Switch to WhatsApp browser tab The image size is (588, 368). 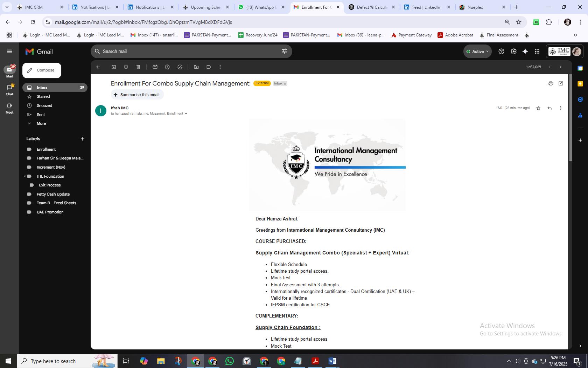tap(261, 7)
